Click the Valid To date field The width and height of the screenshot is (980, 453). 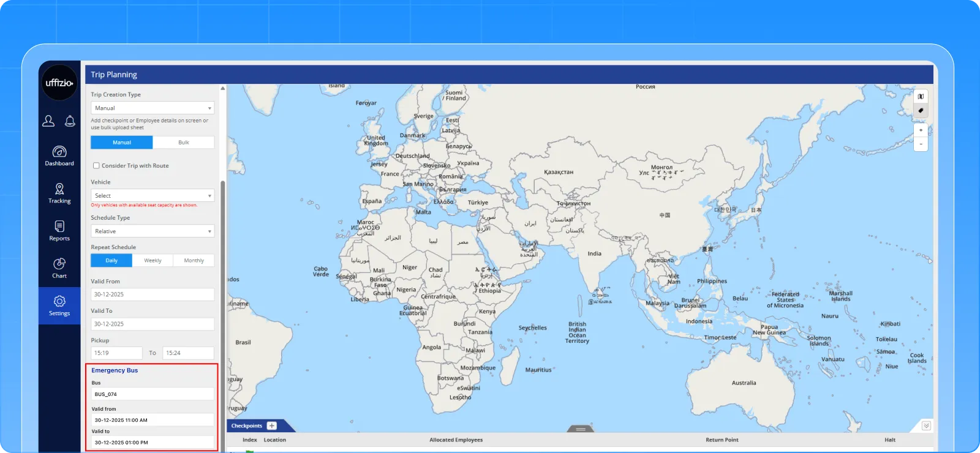pos(153,324)
